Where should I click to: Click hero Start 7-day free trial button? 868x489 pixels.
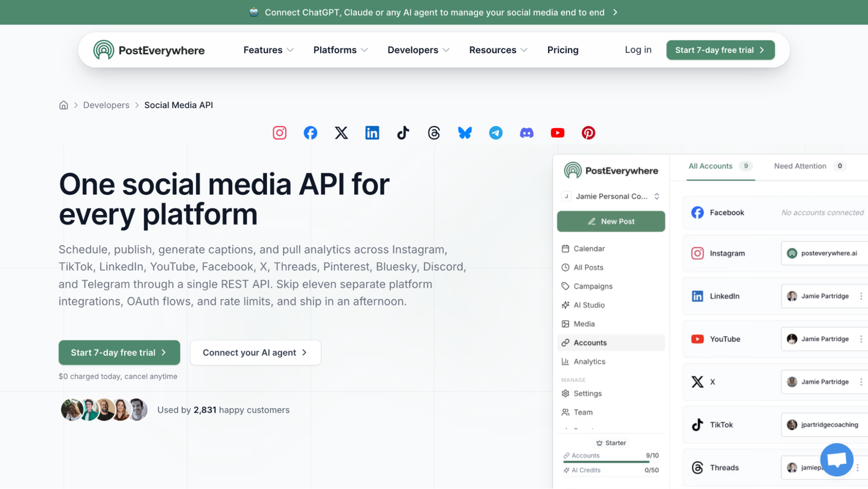click(x=119, y=353)
